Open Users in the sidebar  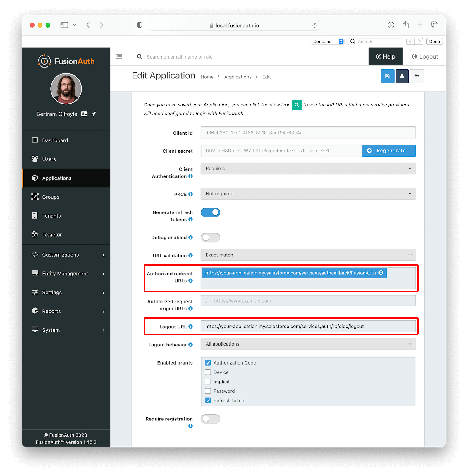[x=66, y=159]
